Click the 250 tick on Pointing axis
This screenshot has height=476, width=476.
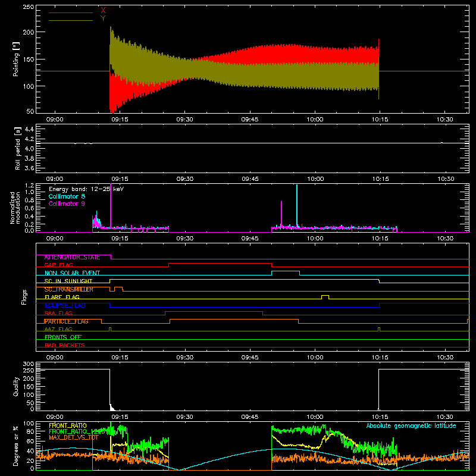(x=28, y=7)
